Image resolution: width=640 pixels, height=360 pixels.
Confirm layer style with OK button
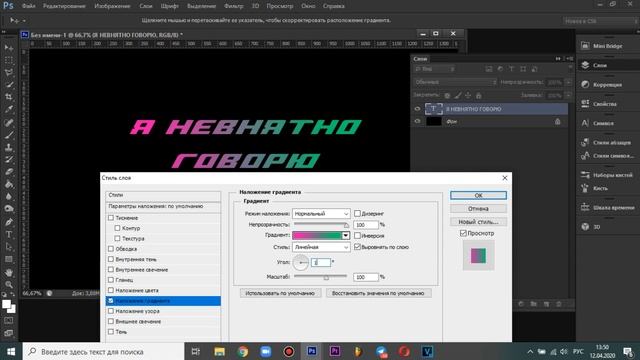tap(478, 196)
